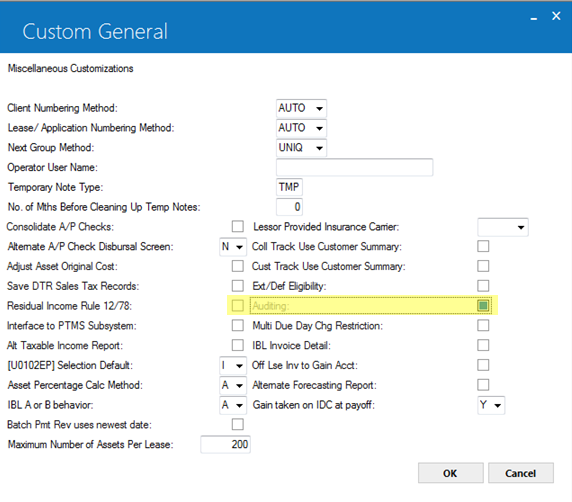Check Adjust Asset Original Cost box
The width and height of the screenshot is (572, 502).
pos(238,266)
